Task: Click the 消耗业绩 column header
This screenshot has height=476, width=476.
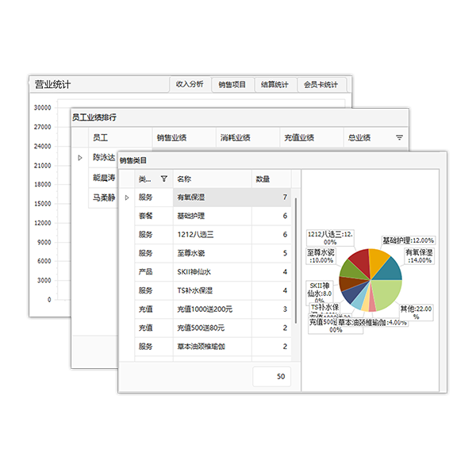Action: click(235, 138)
